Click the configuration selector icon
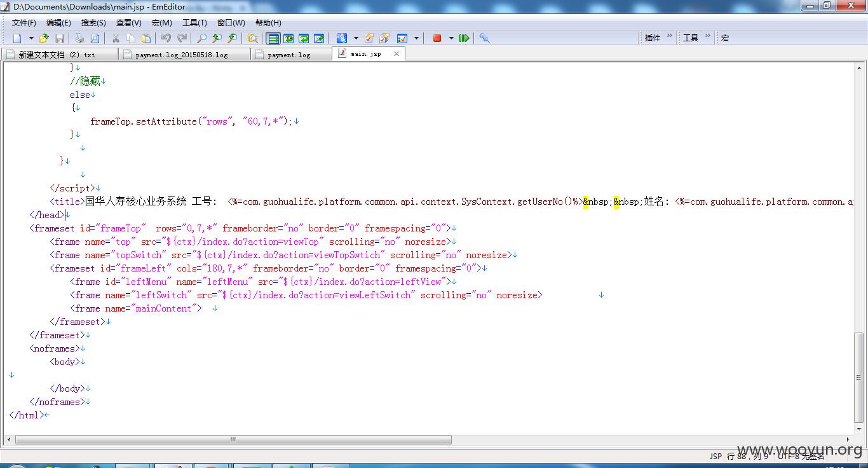868x468 pixels. (x=341, y=38)
